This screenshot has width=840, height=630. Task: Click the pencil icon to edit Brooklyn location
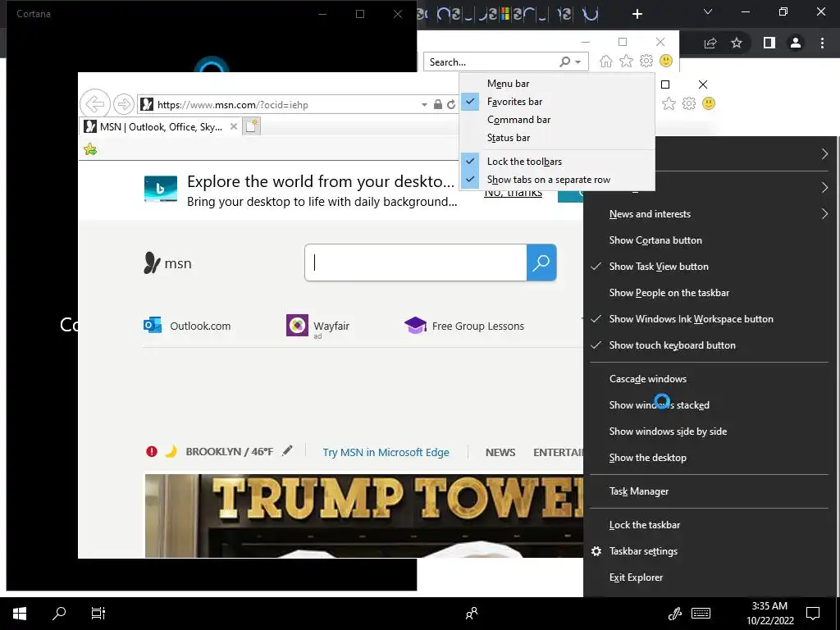[288, 451]
